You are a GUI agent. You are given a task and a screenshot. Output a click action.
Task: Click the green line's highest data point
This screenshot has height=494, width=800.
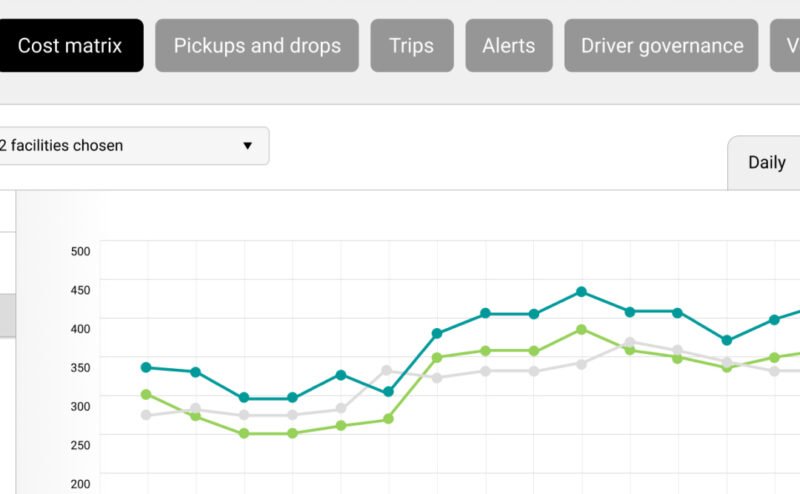[x=581, y=329]
